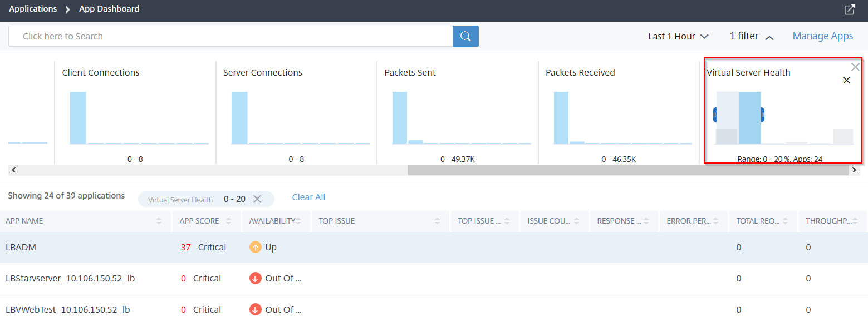The image size is (868, 326).
Task: Grab the right handle of the Virtual Server Health range
Action: click(762, 115)
